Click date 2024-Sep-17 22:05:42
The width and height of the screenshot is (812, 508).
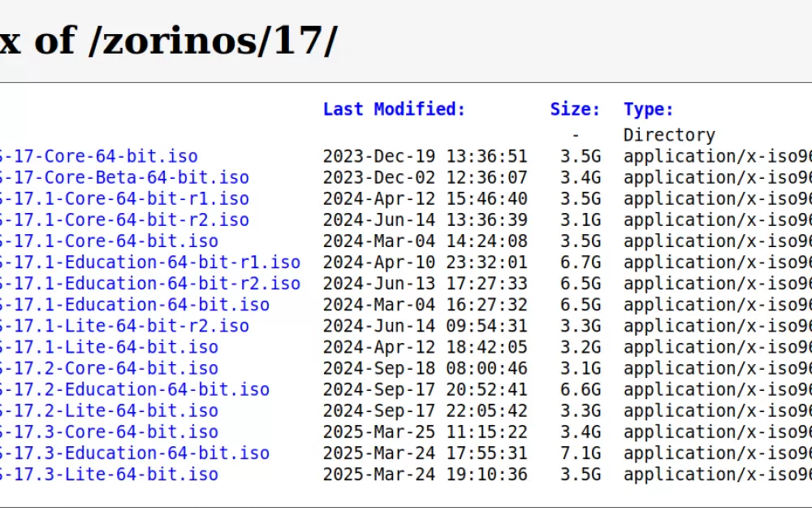pos(425,411)
